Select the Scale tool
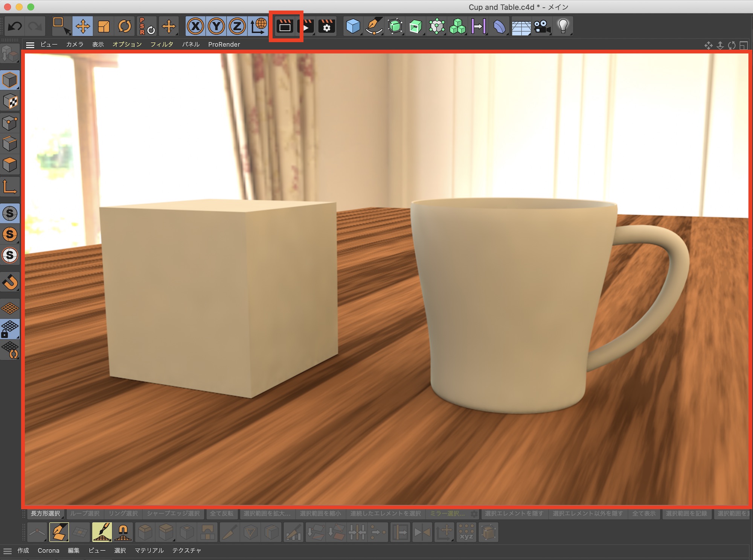Screen dimensions: 753x560 click(104, 26)
